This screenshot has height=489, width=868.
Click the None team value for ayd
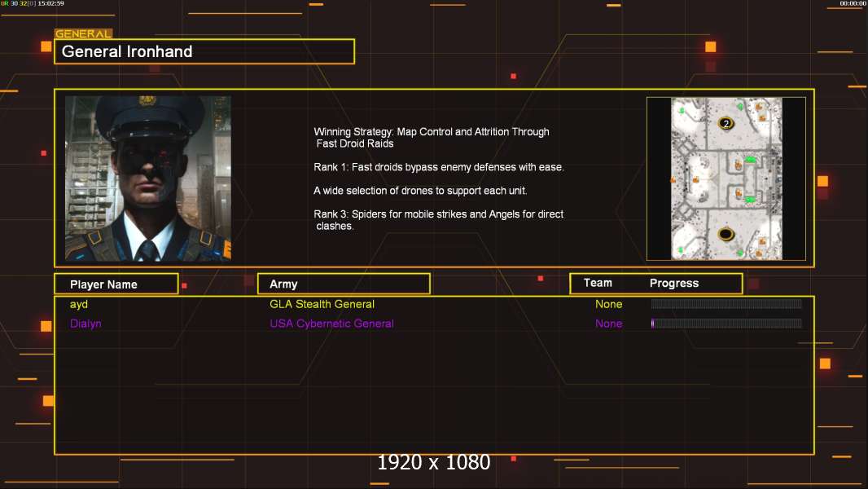[x=608, y=304]
